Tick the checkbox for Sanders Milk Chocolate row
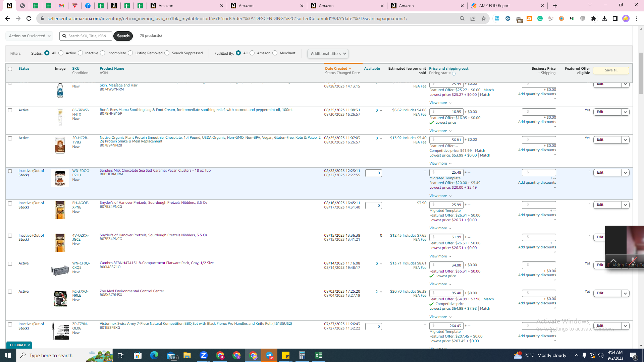Image resolution: width=644 pixels, height=362 pixels. [10, 171]
